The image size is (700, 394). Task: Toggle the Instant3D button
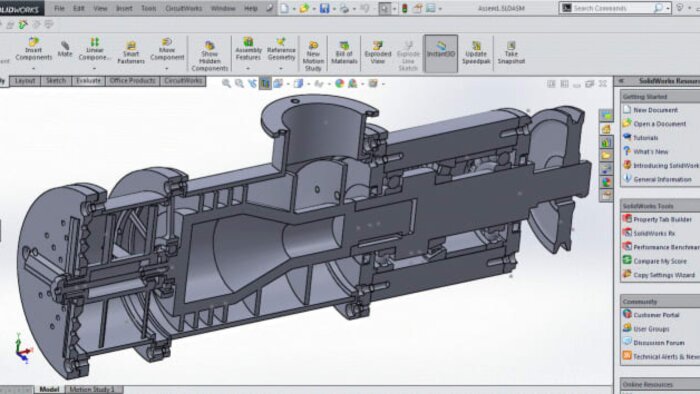441,53
